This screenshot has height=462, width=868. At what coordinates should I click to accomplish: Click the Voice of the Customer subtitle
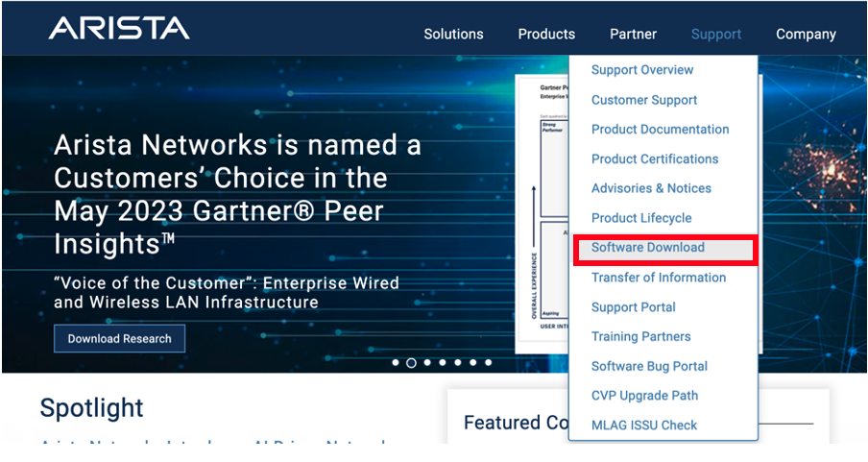pos(226,293)
